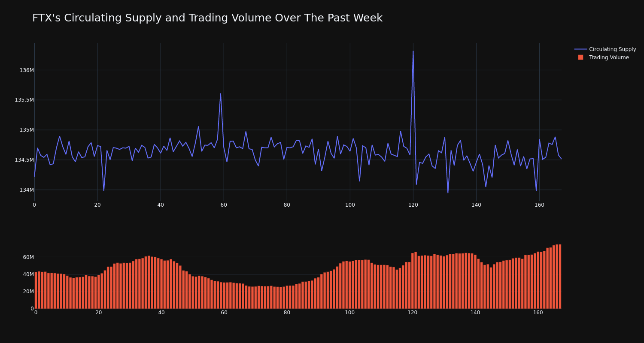Click the chart title text
This screenshot has height=343, width=644.
(207, 18)
